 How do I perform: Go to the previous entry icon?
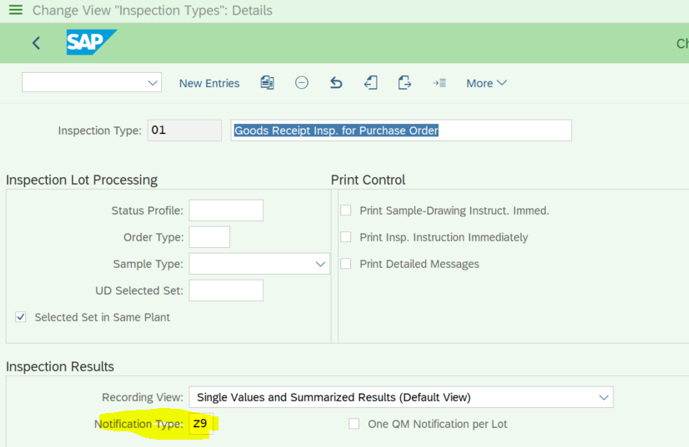click(x=370, y=83)
